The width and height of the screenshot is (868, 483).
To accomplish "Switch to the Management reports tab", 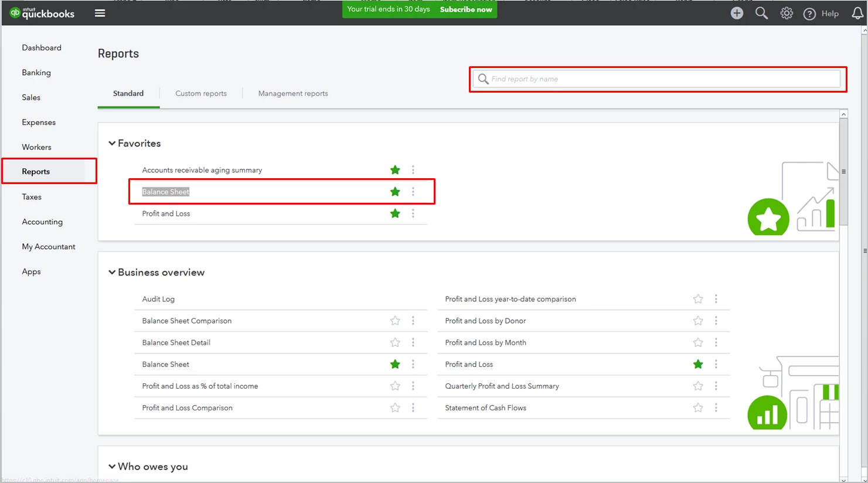I will (293, 93).
